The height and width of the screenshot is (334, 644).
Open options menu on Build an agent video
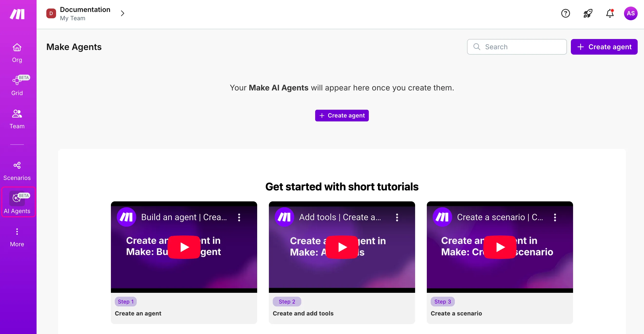[x=239, y=217]
